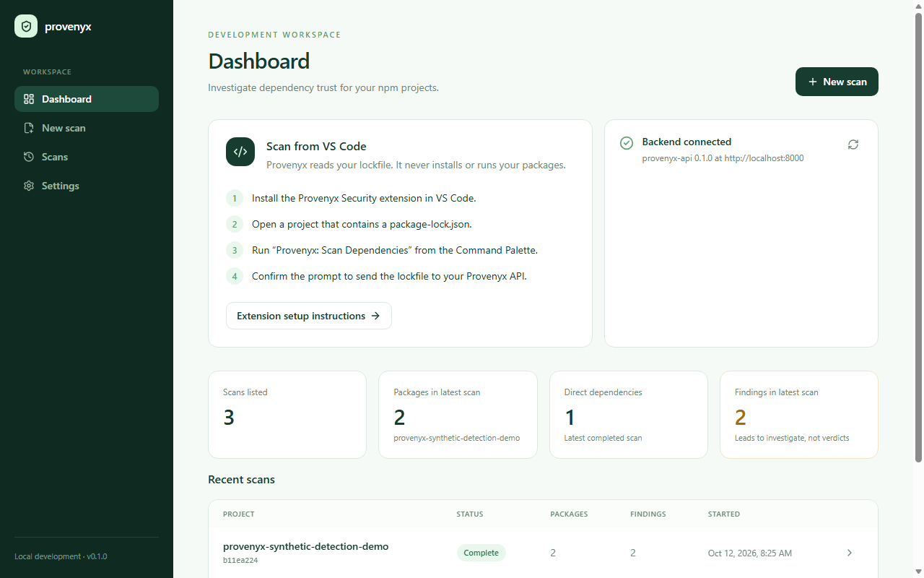Image resolution: width=924 pixels, height=578 pixels.
Task: Click the PROJECT column header
Action: [x=239, y=514]
